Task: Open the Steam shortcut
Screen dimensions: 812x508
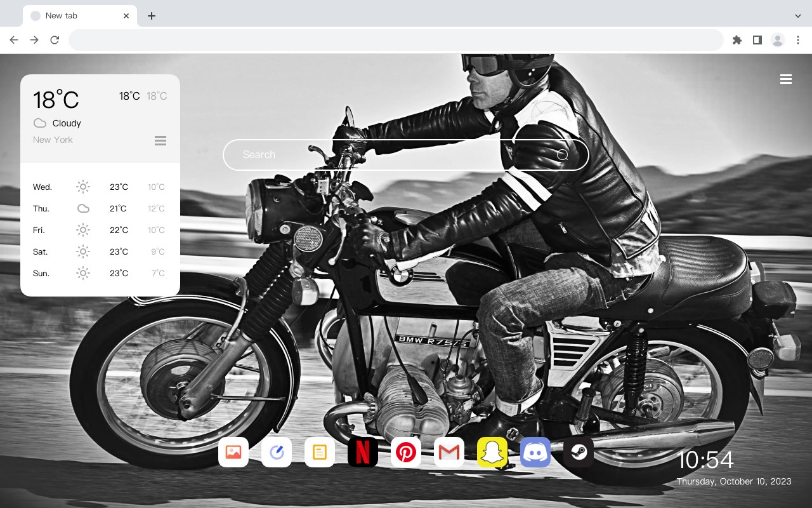Action: pyautogui.click(x=579, y=452)
